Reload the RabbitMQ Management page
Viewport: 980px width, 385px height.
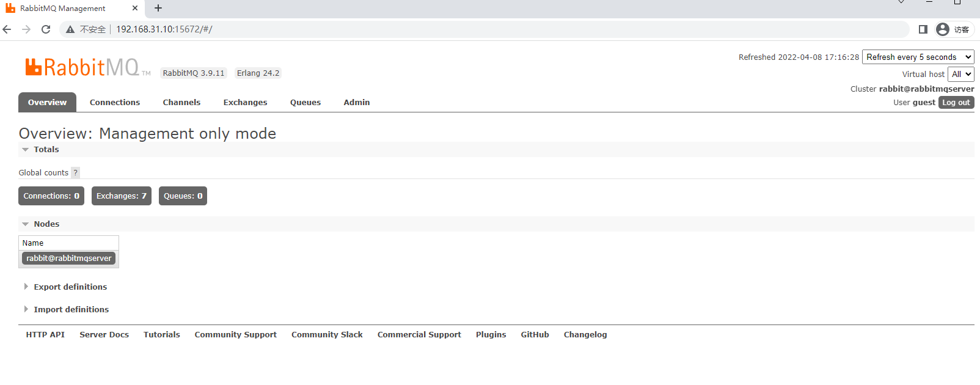click(46, 29)
